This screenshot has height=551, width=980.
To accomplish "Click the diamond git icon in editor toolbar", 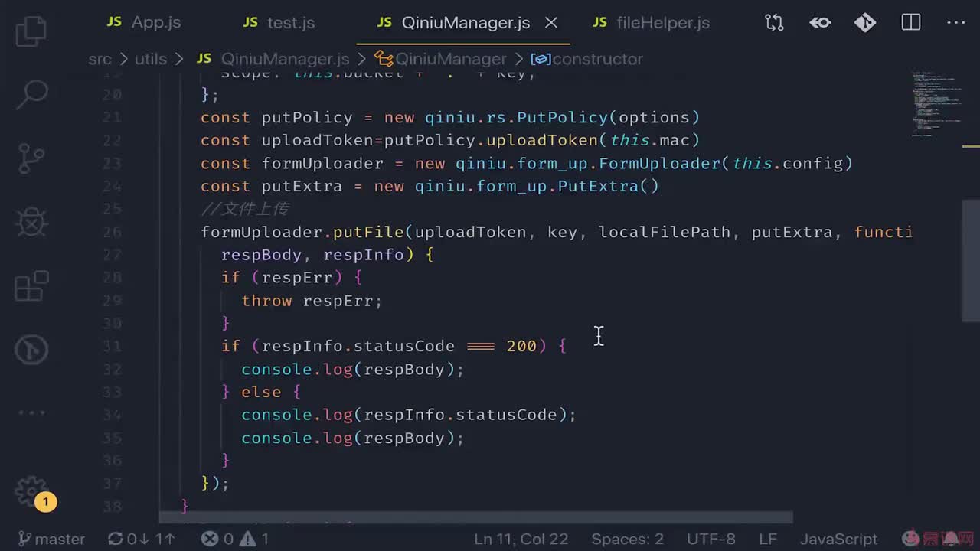I will click(x=865, y=23).
